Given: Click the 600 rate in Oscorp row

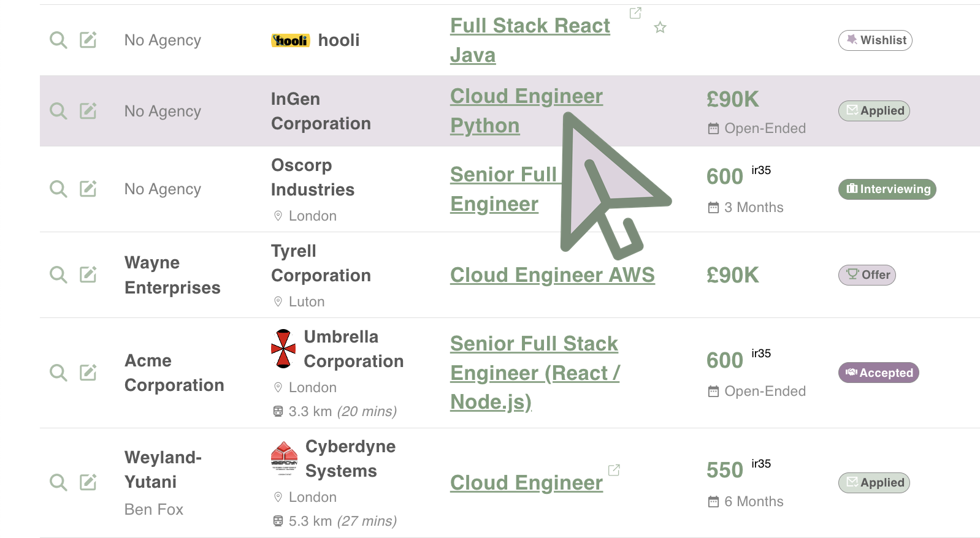Looking at the screenshot, I should pyautogui.click(x=725, y=176).
